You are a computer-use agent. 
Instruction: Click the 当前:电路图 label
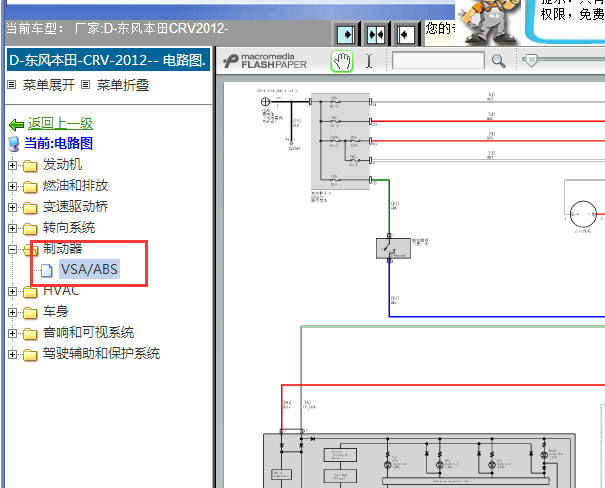[58, 144]
